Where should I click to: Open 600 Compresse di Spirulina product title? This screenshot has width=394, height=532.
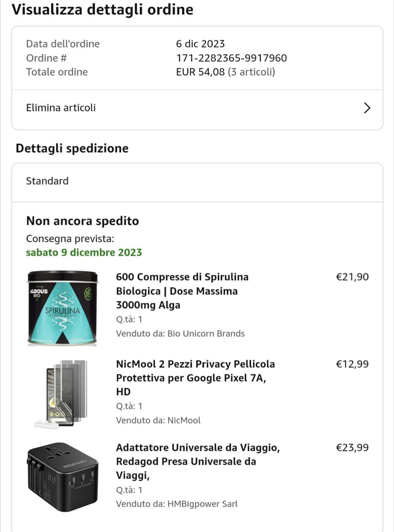(x=182, y=291)
